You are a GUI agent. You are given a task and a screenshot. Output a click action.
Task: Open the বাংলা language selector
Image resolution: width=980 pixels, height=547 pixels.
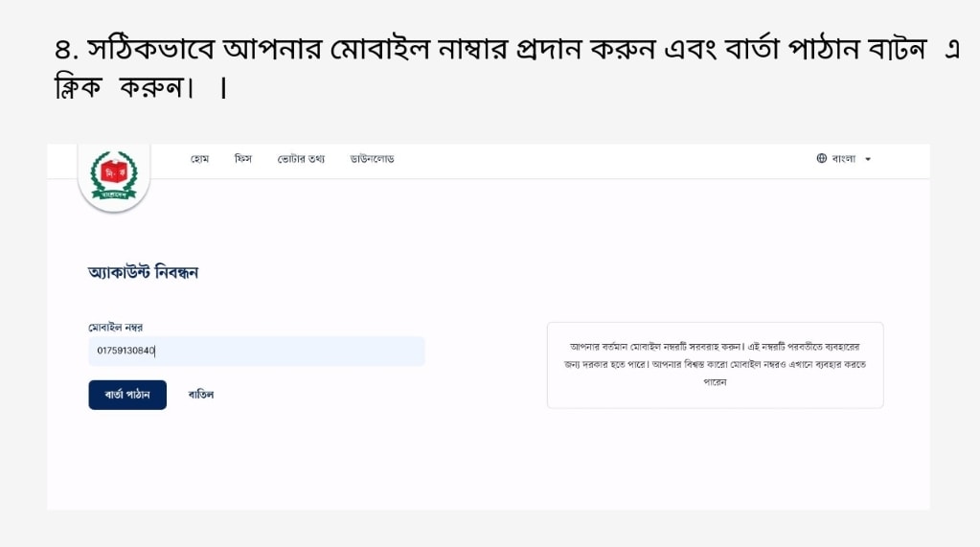[843, 158]
